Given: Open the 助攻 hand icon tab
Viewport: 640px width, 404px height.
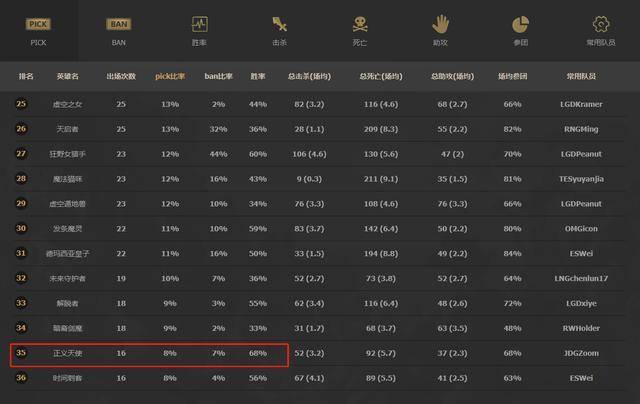Looking at the screenshot, I should coord(439,23).
